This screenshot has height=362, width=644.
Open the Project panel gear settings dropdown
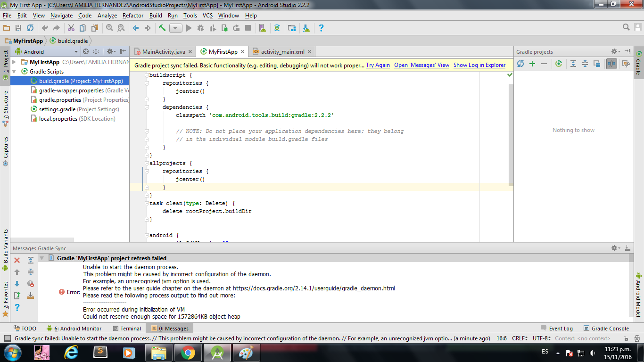[x=111, y=51]
